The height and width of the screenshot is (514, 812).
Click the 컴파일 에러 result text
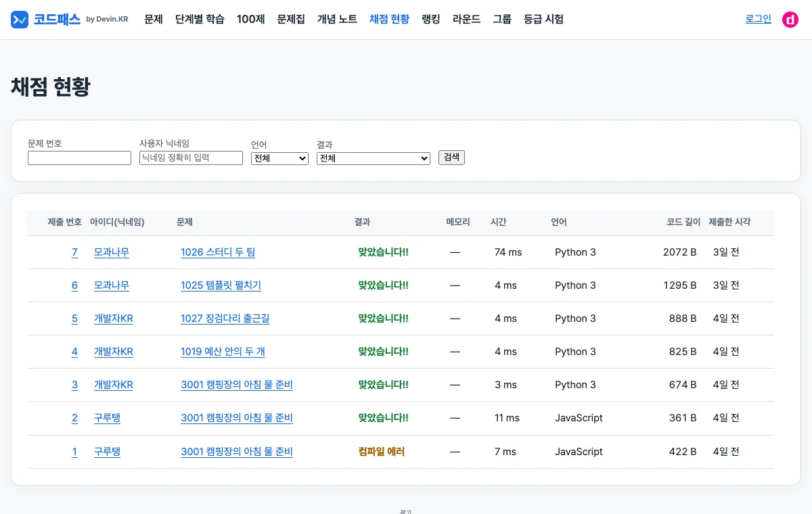point(382,452)
